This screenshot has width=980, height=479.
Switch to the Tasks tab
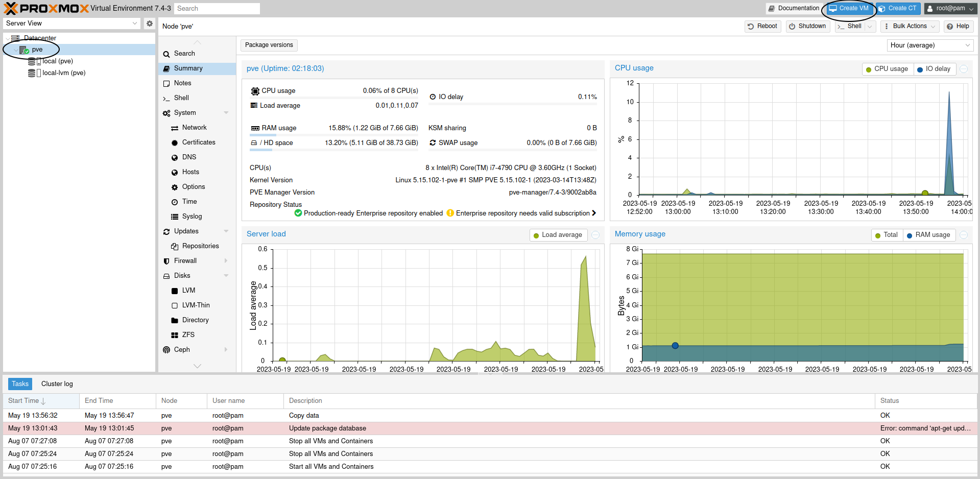point(20,384)
